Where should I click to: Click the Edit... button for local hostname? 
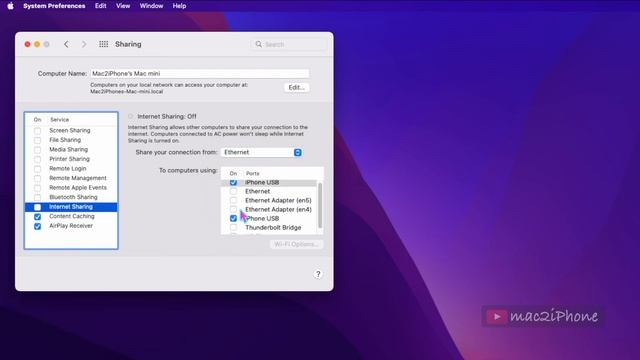[x=296, y=87]
